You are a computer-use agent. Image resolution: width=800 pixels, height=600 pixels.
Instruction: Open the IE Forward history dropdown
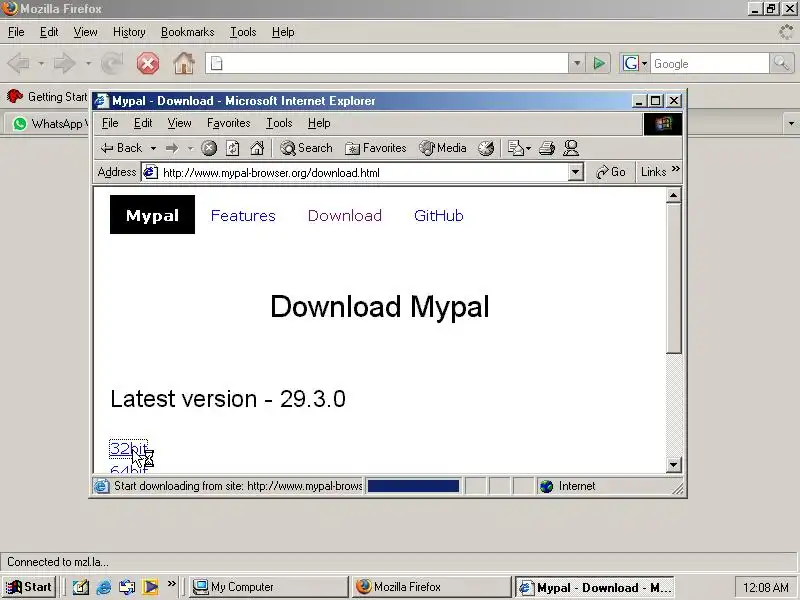tap(190, 148)
